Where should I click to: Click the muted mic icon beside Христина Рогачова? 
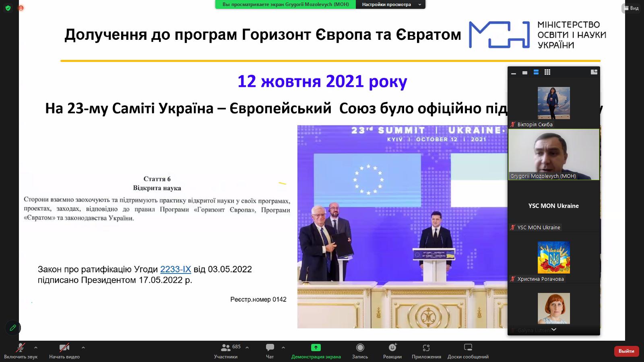tap(513, 279)
